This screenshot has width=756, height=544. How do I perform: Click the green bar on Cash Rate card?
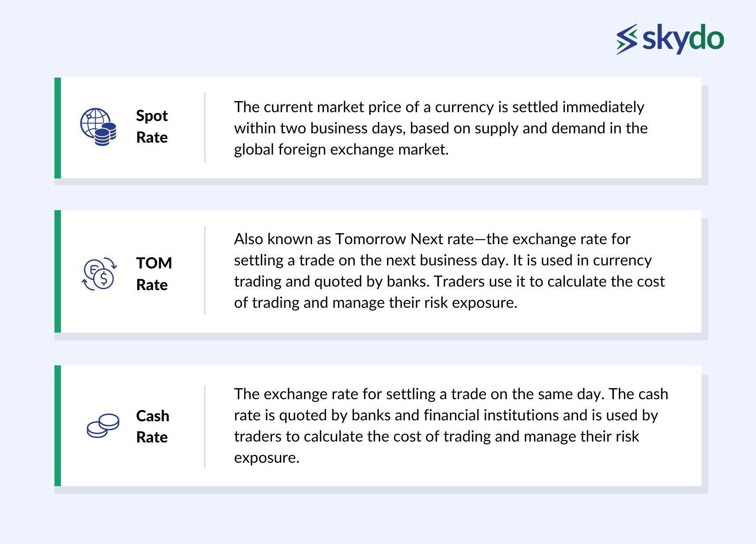point(57,426)
